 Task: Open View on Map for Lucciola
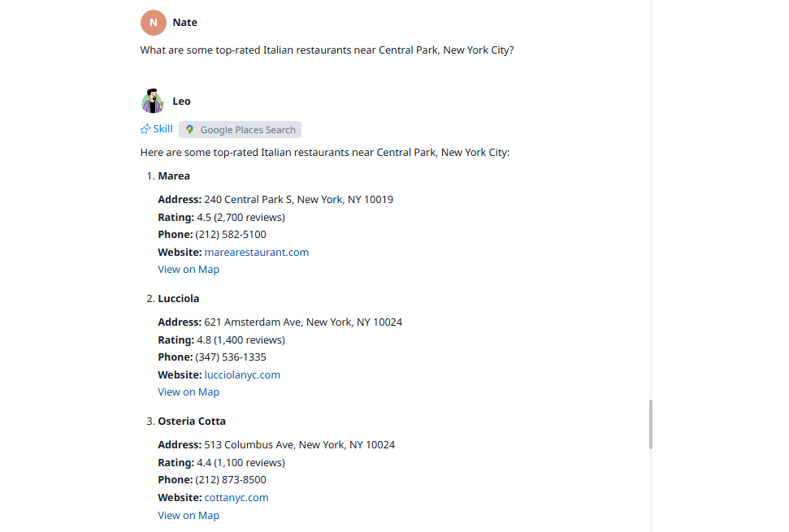click(x=189, y=392)
